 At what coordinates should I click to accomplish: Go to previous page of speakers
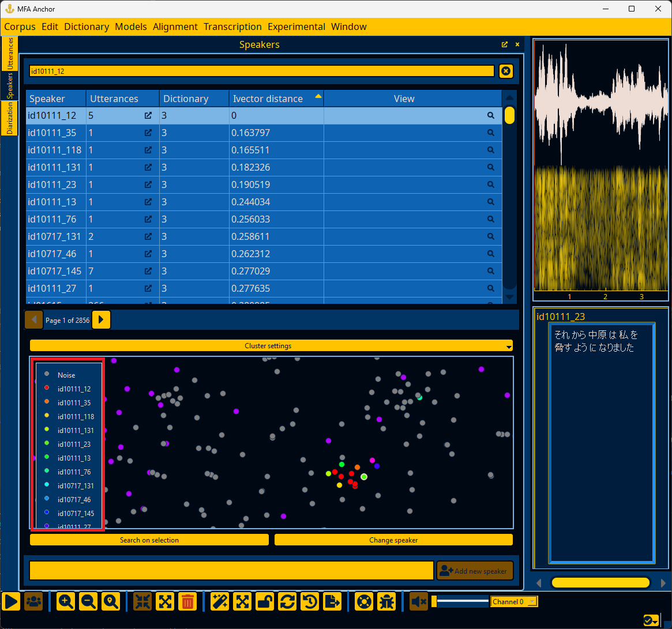pos(34,319)
